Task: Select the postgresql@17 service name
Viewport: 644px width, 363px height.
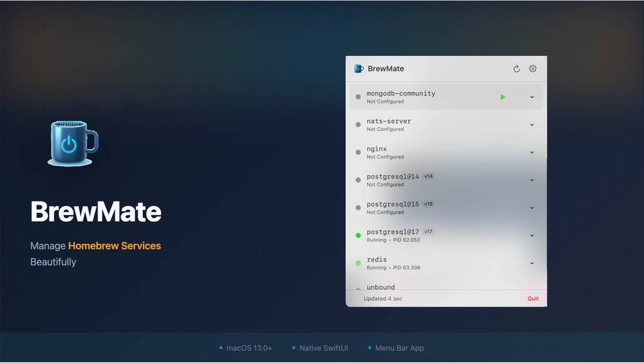Action: [x=393, y=232]
